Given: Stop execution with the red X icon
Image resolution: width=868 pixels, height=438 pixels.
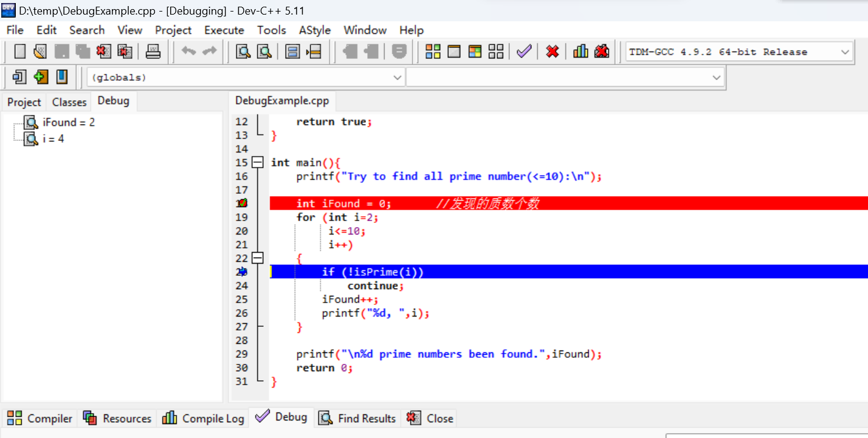Looking at the screenshot, I should point(553,52).
